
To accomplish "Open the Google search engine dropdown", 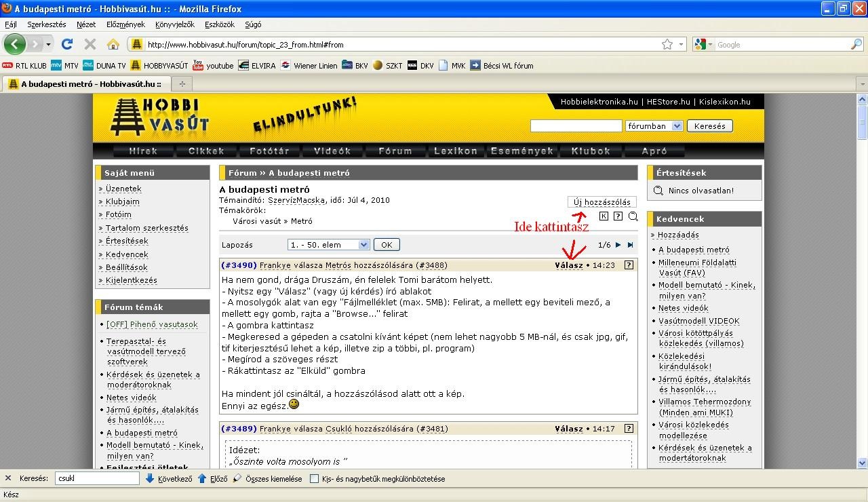I will pos(704,44).
